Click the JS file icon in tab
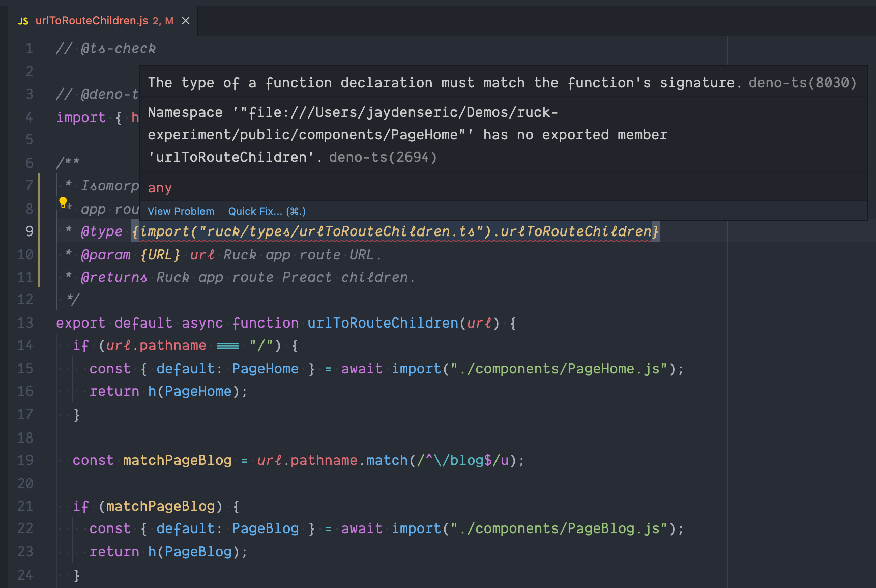 23,21
